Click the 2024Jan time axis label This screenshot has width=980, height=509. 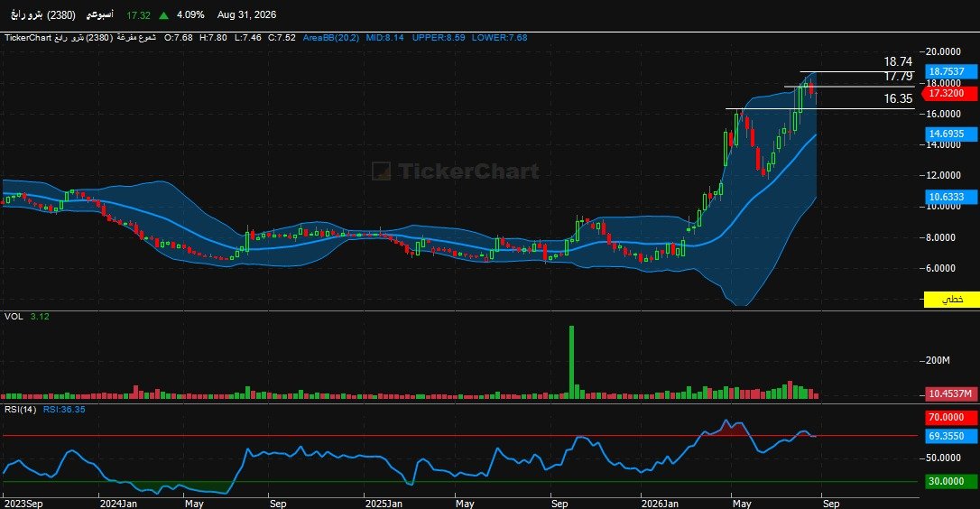[118, 504]
